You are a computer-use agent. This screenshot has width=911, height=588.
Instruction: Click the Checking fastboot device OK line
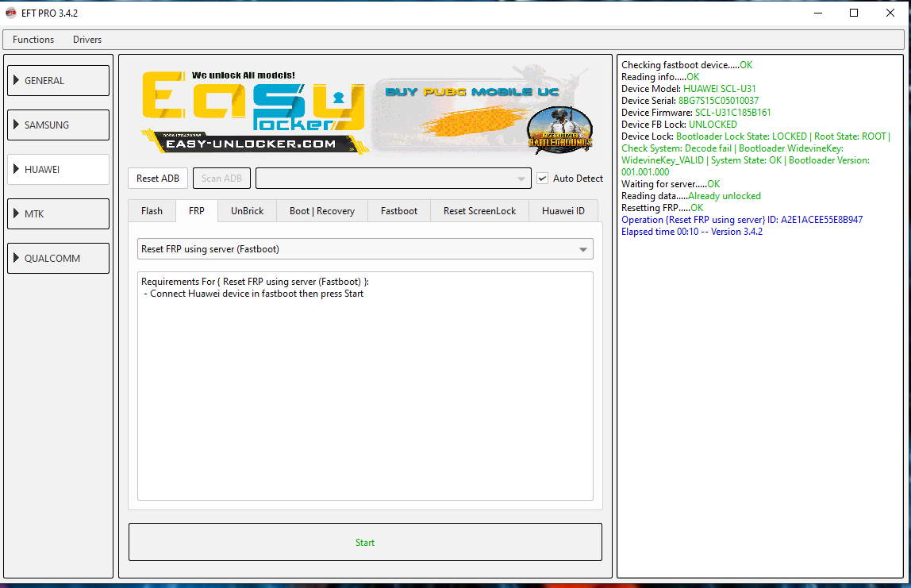click(x=686, y=65)
